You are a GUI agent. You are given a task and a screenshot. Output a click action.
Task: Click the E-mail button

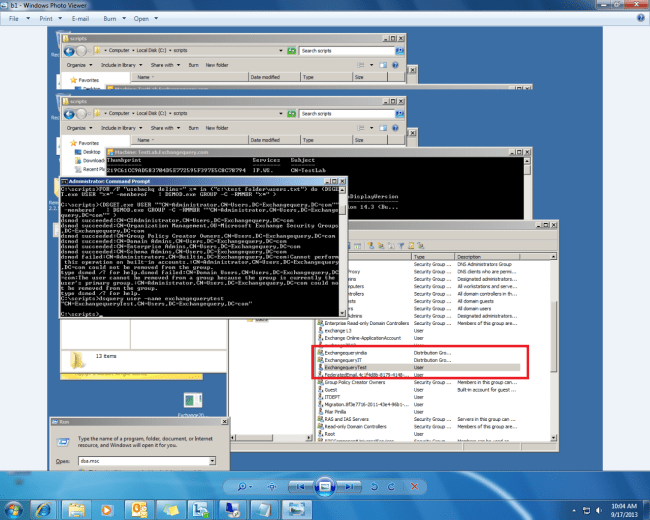click(x=82, y=18)
